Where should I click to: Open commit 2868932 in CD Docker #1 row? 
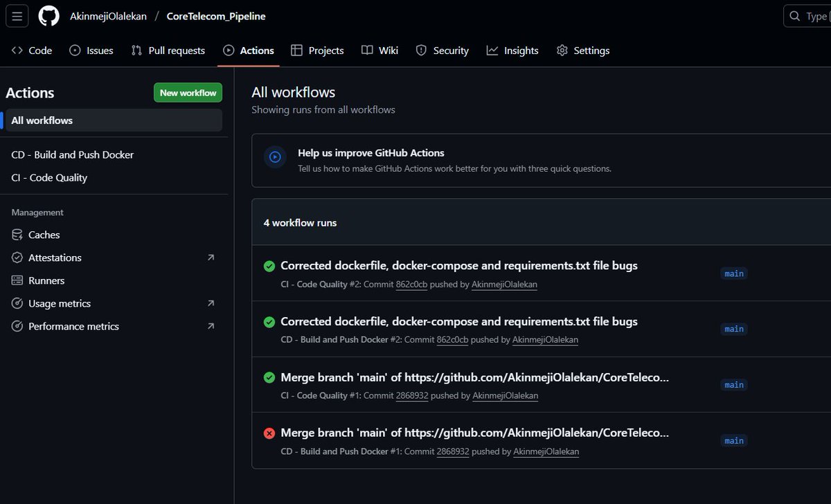[x=453, y=451]
